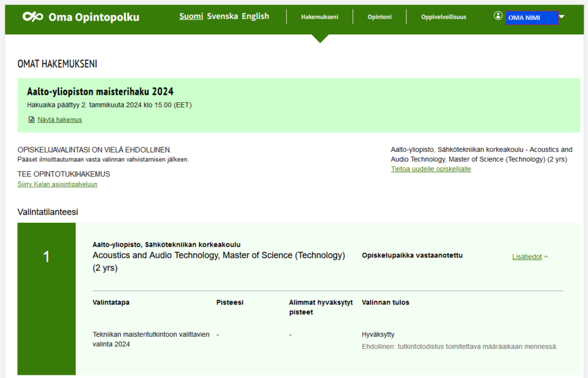Click the Ehdollinen tutkintotodistus condition note
The height and width of the screenshot is (378, 588).
(459, 346)
